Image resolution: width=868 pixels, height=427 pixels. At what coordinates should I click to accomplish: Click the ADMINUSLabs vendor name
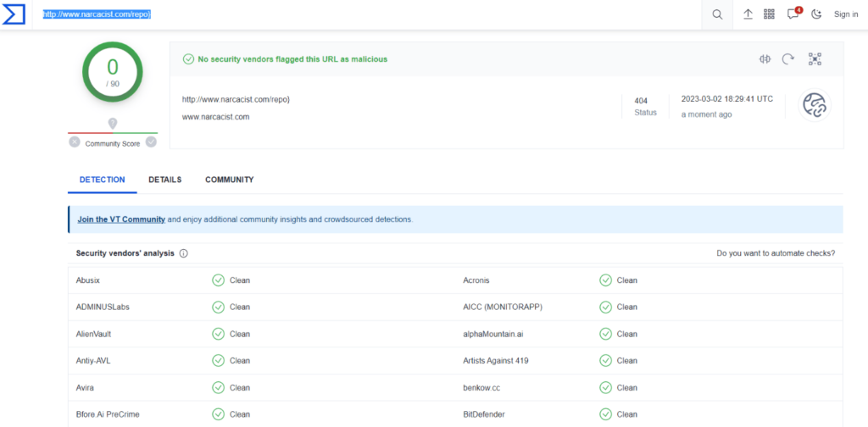(103, 307)
